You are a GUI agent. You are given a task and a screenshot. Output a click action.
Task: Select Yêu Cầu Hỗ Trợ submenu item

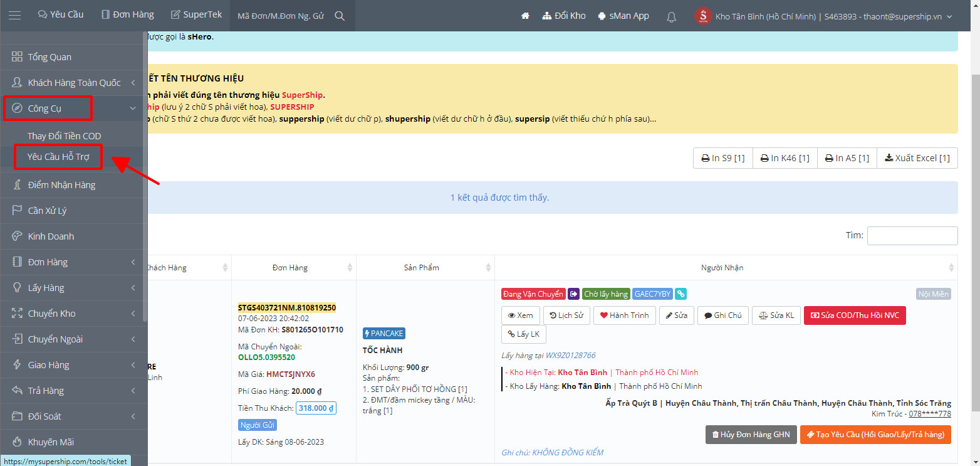(x=57, y=157)
